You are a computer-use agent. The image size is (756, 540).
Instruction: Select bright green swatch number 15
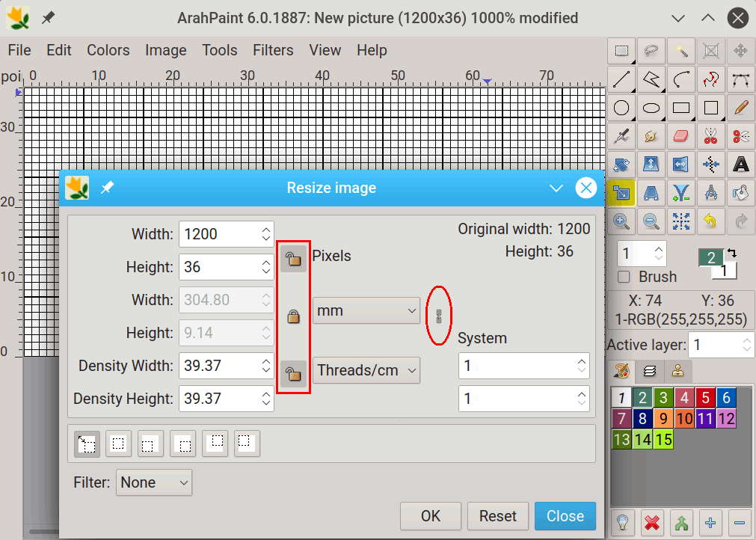click(663, 439)
